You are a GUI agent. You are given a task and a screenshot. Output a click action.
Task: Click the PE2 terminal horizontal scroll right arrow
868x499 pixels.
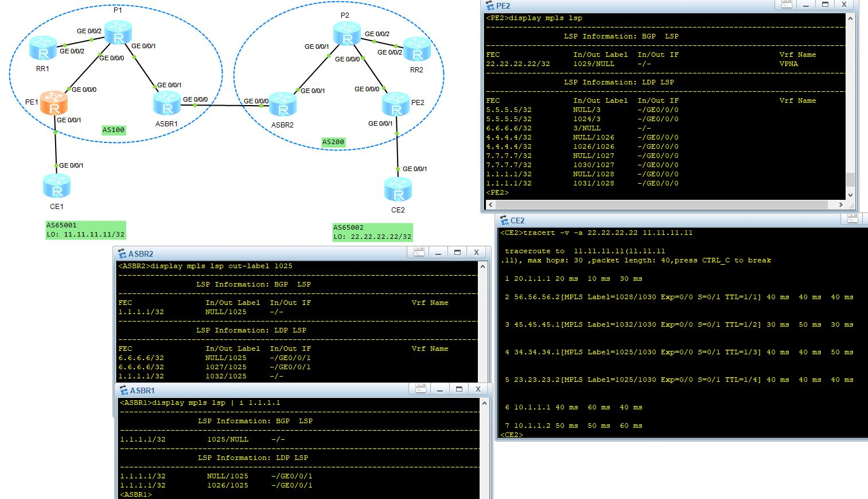(841, 204)
